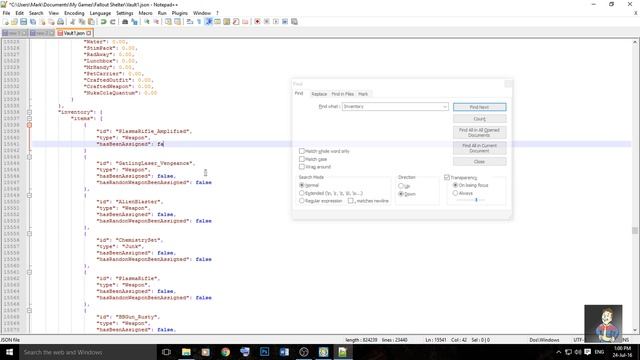
Task: Toggle the Word Wrap toolbar icon
Action: (190, 22)
